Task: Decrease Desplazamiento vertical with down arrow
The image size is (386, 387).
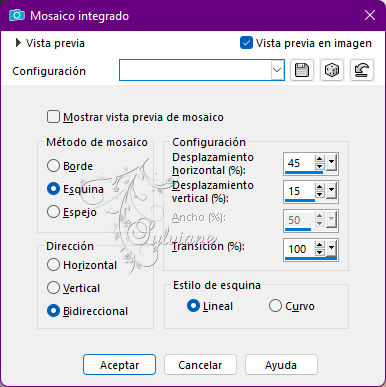Action: point(319,194)
